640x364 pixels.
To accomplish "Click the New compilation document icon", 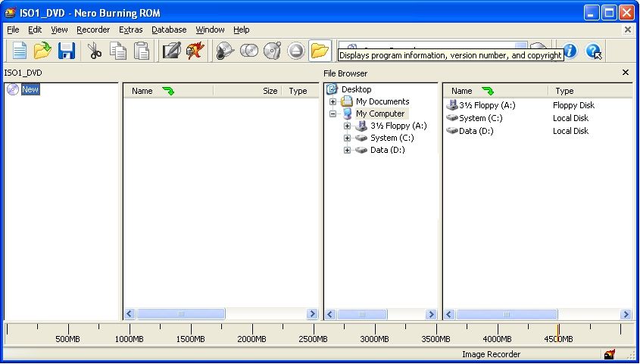I will coord(19,51).
